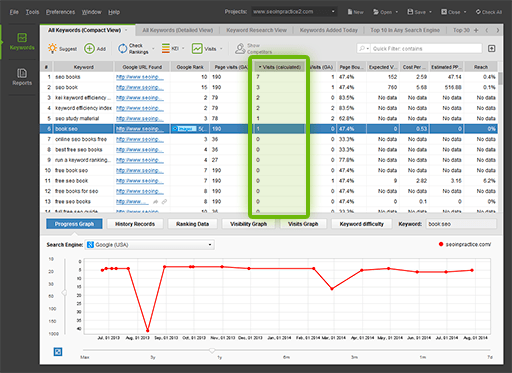Open the History Records panel
Image resolution: width=512 pixels, height=373 pixels.
tap(135, 224)
